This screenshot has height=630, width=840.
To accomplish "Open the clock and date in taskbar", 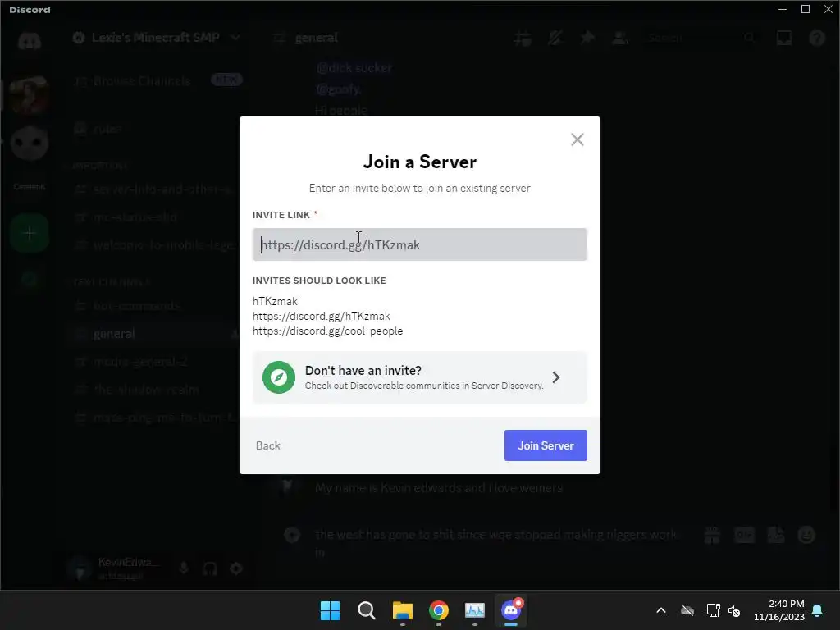I will tap(779, 610).
